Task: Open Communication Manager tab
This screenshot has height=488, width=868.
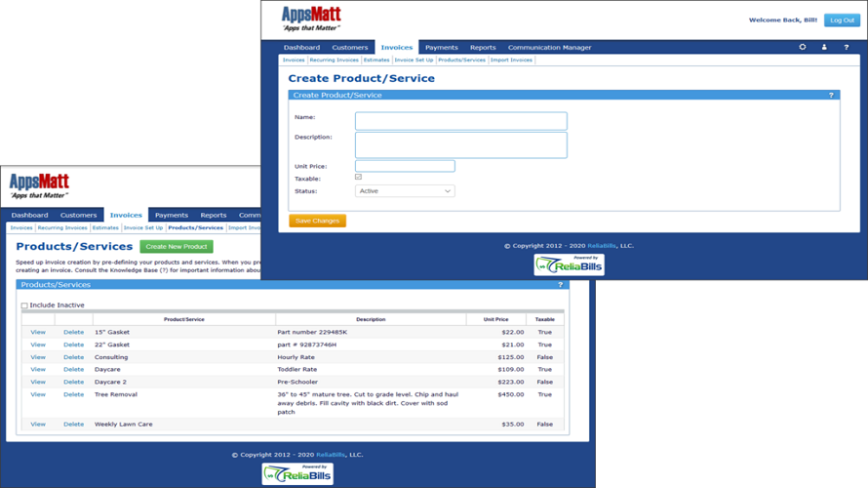Action: pos(550,48)
